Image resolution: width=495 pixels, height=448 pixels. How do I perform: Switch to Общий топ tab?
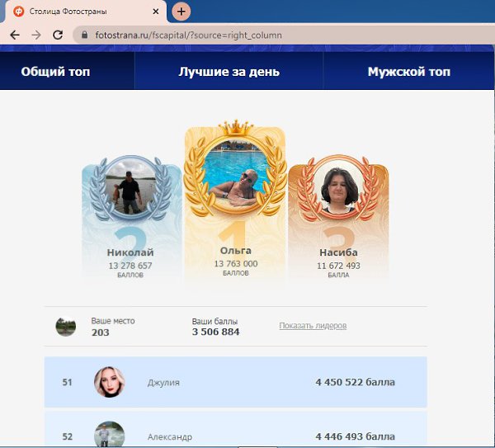click(x=55, y=72)
